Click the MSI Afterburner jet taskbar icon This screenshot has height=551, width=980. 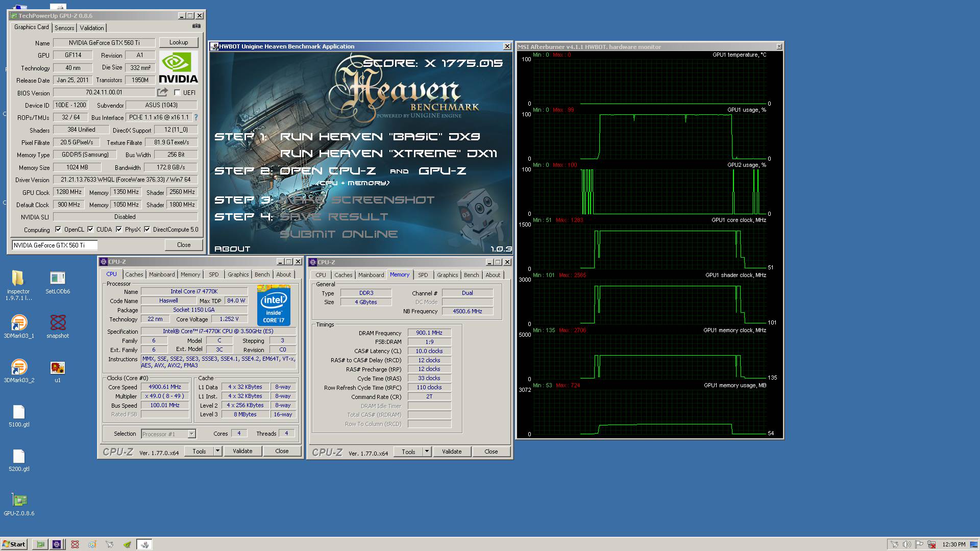click(x=109, y=544)
